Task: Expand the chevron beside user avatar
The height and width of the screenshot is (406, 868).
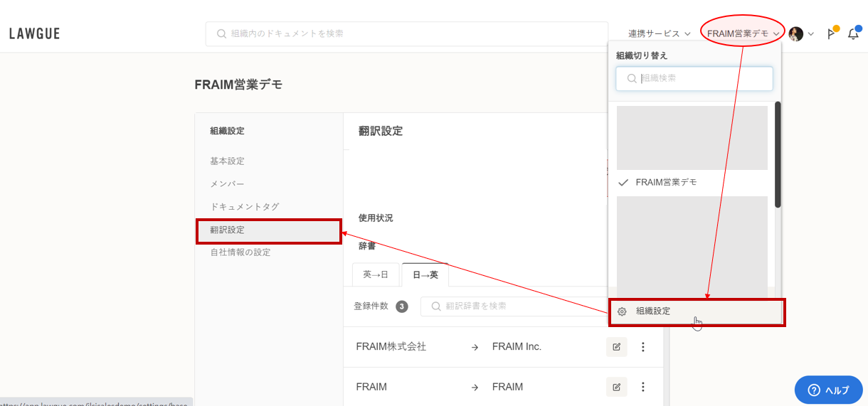Action: (811, 33)
